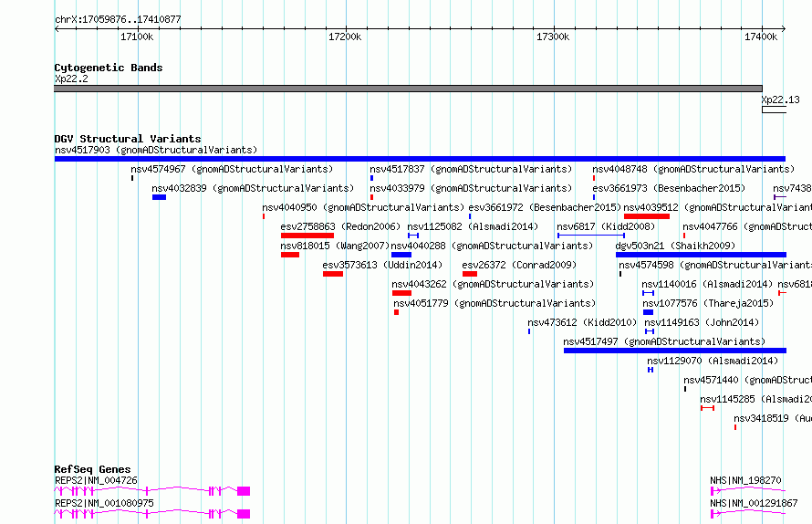Click esv2758863 Redon2006 label
This screenshot has width=812, height=524.
point(340,226)
